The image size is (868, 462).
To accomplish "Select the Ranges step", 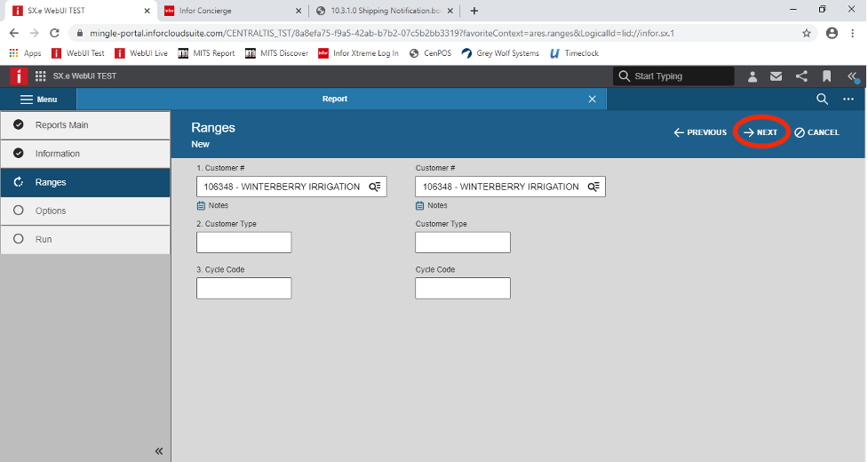I will (x=85, y=182).
